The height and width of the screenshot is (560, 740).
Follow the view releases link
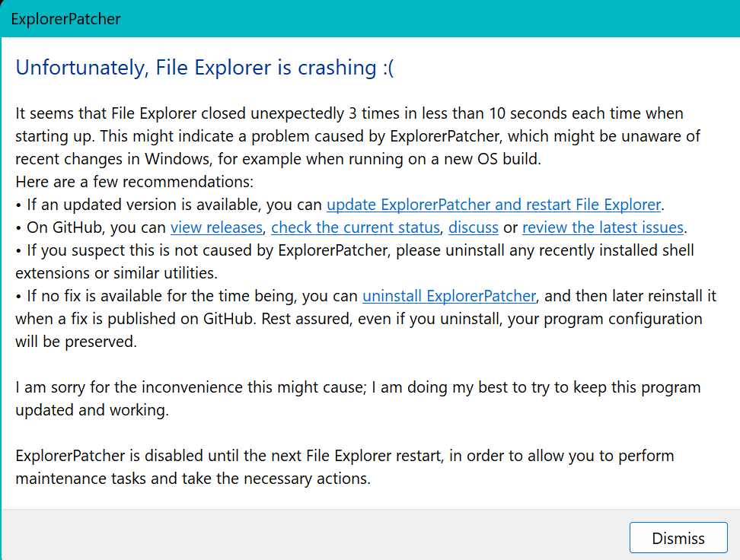pyautogui.click(x=216, y=228)
